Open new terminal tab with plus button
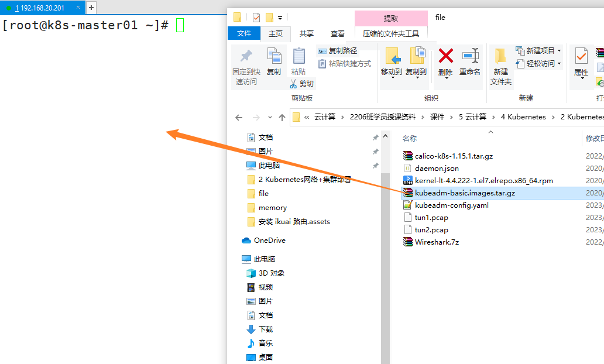 coord(91,8)
